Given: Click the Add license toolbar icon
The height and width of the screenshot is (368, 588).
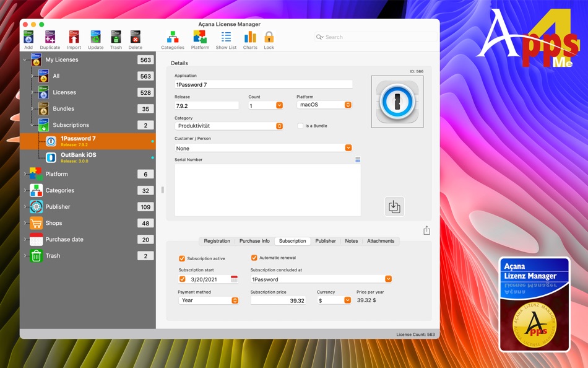Looking at the screenshot, I should (x=28, y=37).
